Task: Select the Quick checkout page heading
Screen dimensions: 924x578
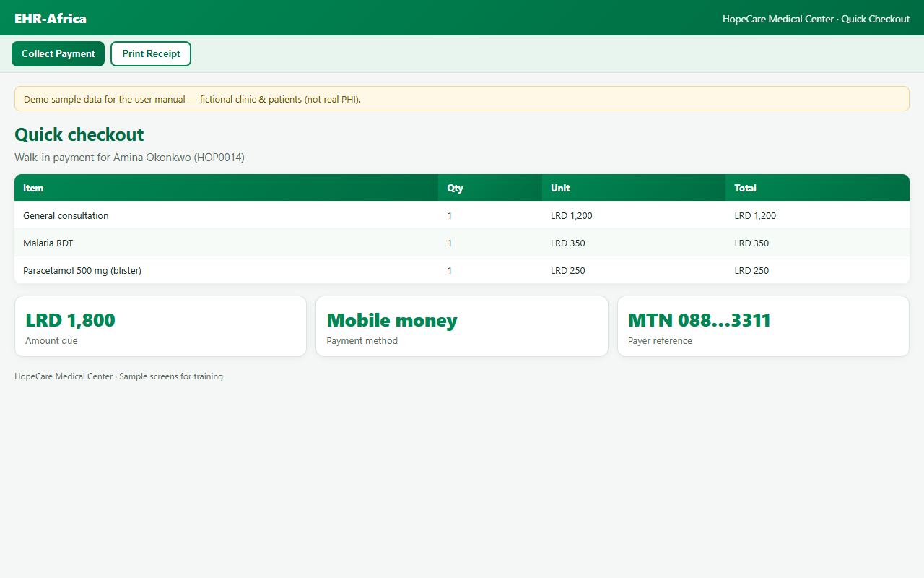Action: point(79,134)
